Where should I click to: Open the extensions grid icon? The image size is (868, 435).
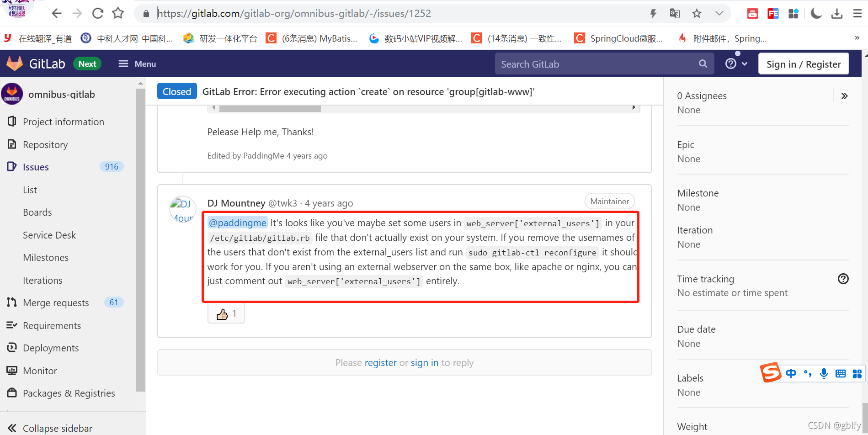(x=793, y=14)
